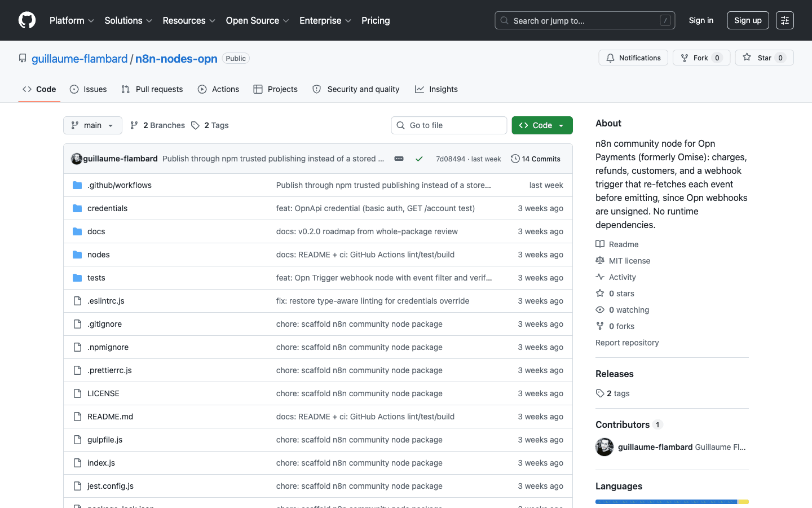
Task: Switch to the Pull requests tab
Action: click(152, 89)
